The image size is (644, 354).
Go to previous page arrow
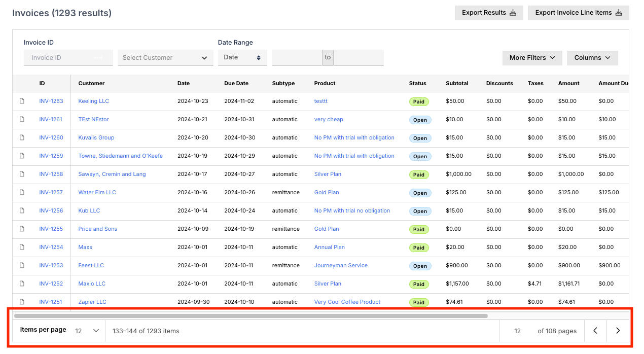[x=595, y=331]
